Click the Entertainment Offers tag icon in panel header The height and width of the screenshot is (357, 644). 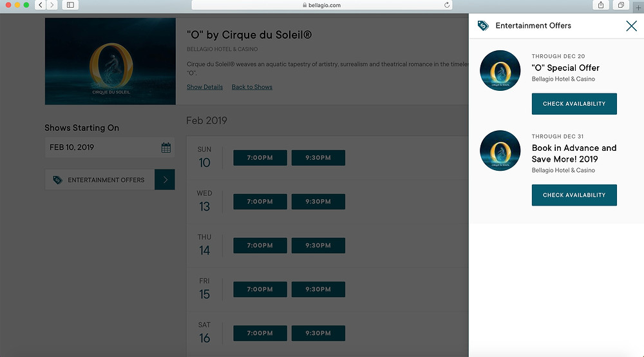click(483, 26)
